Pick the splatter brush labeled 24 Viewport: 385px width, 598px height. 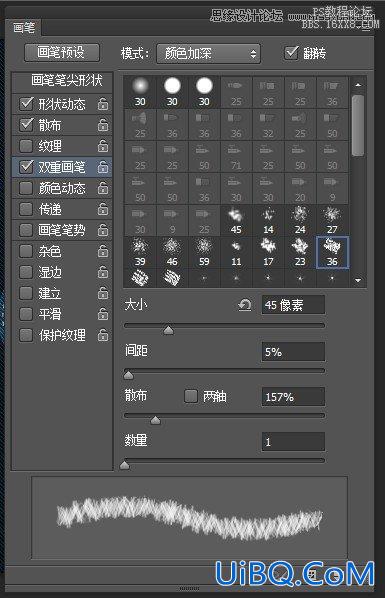click(x=300, y=220)
